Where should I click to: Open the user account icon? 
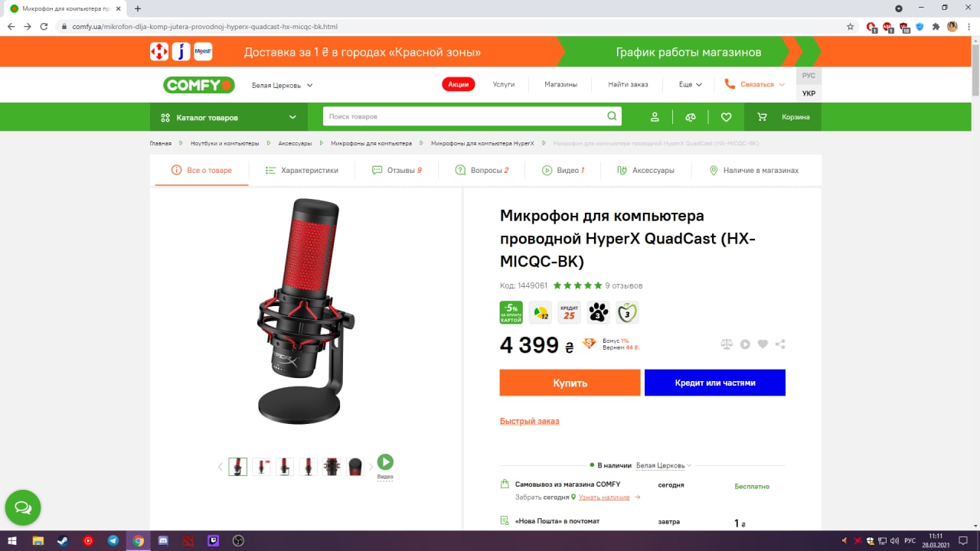click(x=655, y=117)
